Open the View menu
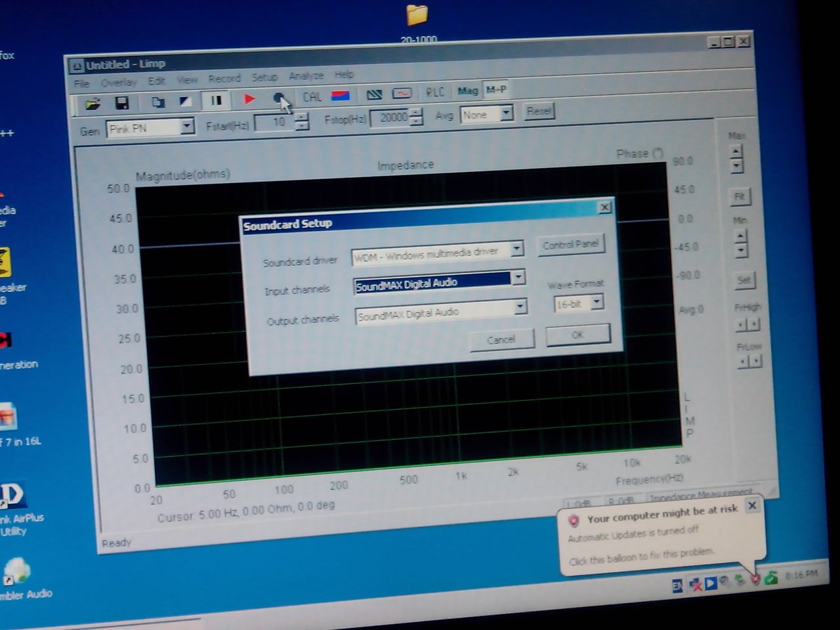The width and height of the screenshot is (840, 630). [187, 80]
